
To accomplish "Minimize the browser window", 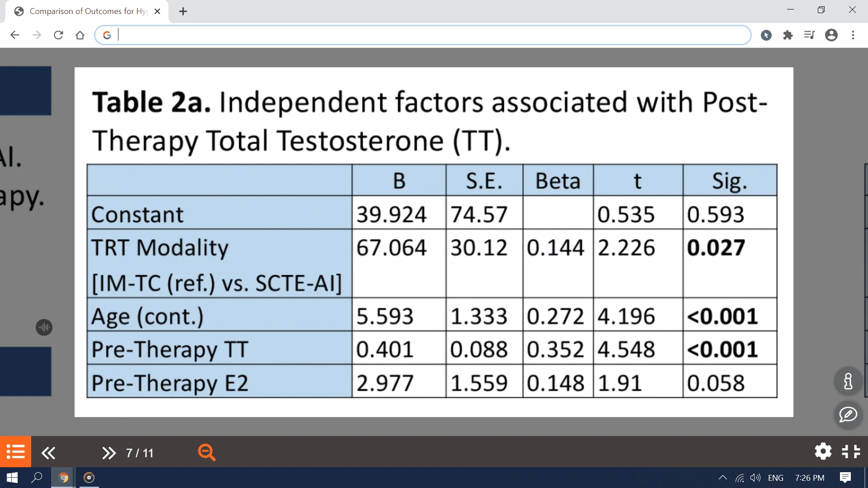I will [790, 9].
